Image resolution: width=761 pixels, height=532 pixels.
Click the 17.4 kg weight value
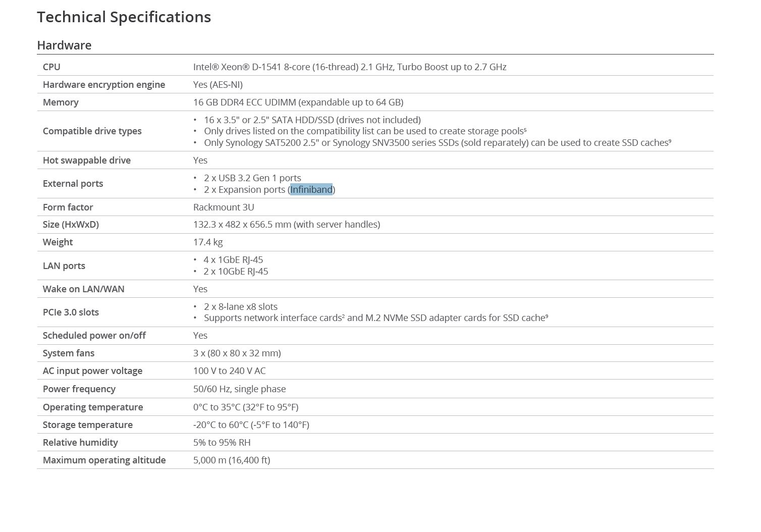(208, 242)
